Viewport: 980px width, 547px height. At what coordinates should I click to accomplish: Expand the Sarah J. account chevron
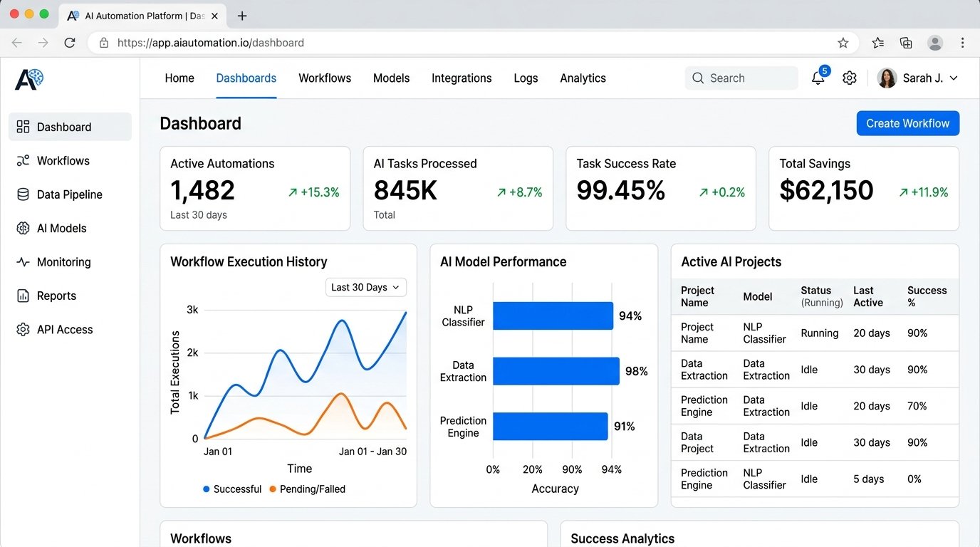[x=954, y=78]
